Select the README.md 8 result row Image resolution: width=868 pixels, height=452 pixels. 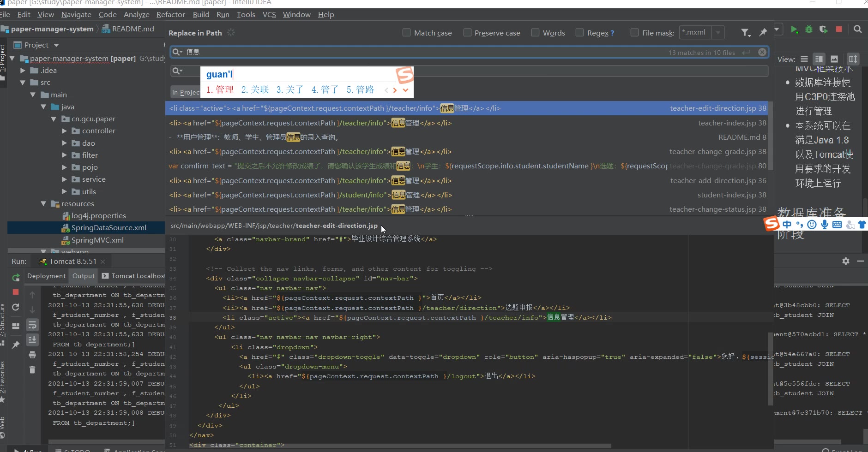point(467,137)
